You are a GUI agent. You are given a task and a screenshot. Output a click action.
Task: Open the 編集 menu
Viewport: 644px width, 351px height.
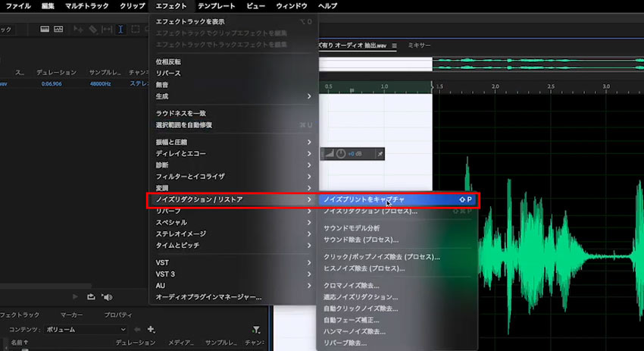[48, 6]
